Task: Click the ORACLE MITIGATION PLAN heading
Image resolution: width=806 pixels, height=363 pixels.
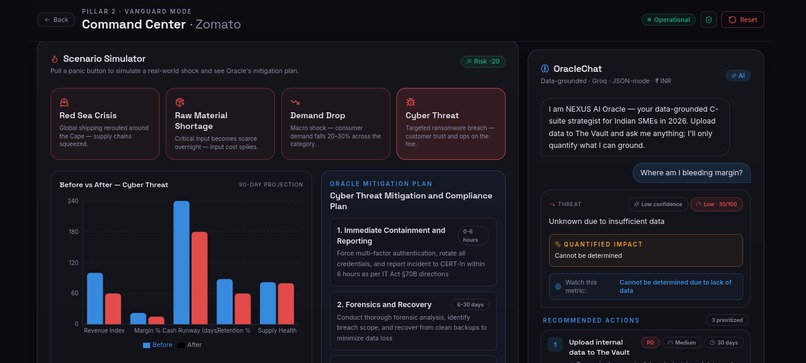Action: (381, 184)
